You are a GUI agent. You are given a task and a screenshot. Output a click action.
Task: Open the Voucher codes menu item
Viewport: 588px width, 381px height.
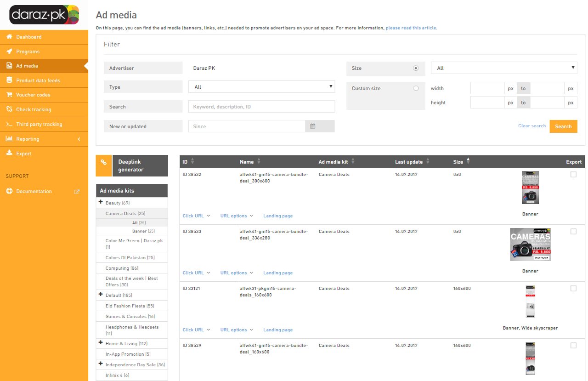[44, 95]
